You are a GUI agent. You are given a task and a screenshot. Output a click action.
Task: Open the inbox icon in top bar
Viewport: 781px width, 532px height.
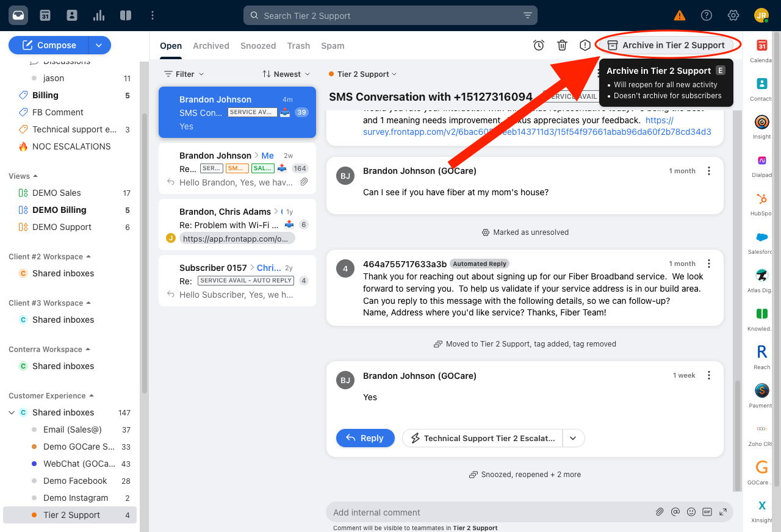[18, 15]
